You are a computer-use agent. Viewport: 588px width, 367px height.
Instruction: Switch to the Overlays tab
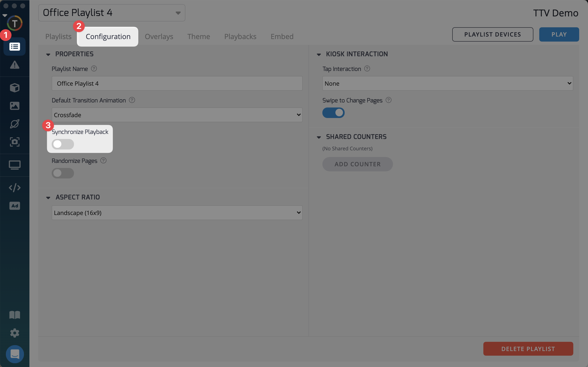point(159,36)
